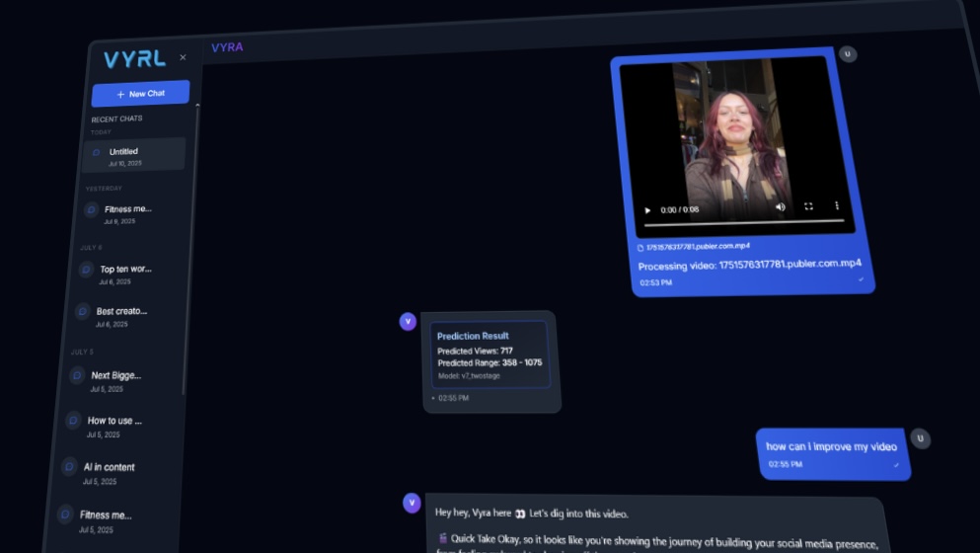Open the video player three-dot menu

coord(837,205)
